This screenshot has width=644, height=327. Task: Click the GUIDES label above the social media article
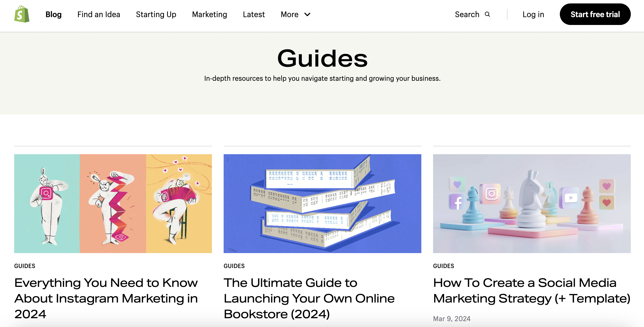coord(444,266)
